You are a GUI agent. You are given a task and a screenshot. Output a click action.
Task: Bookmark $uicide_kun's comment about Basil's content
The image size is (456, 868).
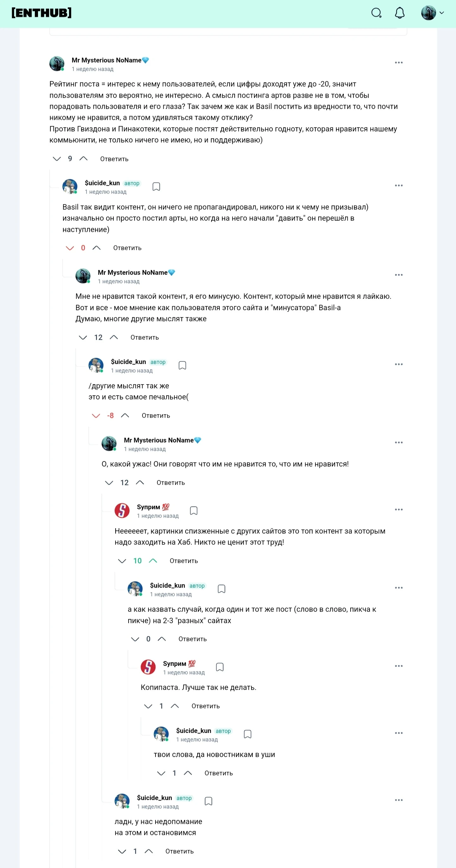click(x=156, y=187)
